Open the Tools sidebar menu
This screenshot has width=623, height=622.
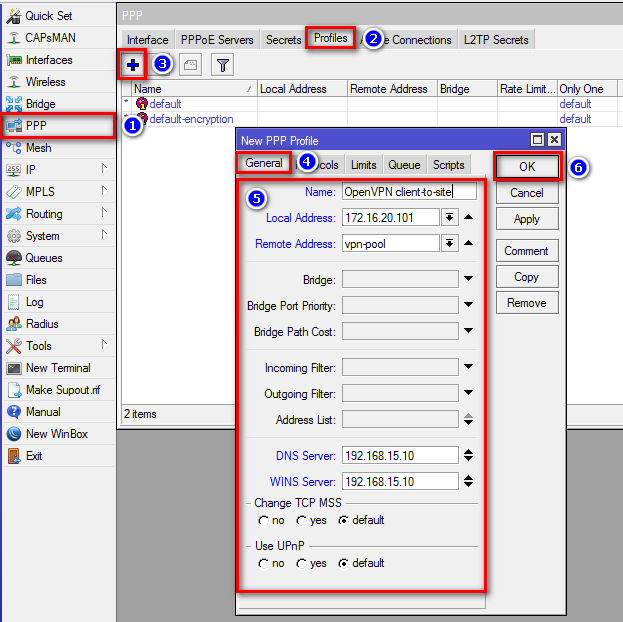tap(59, 346)
